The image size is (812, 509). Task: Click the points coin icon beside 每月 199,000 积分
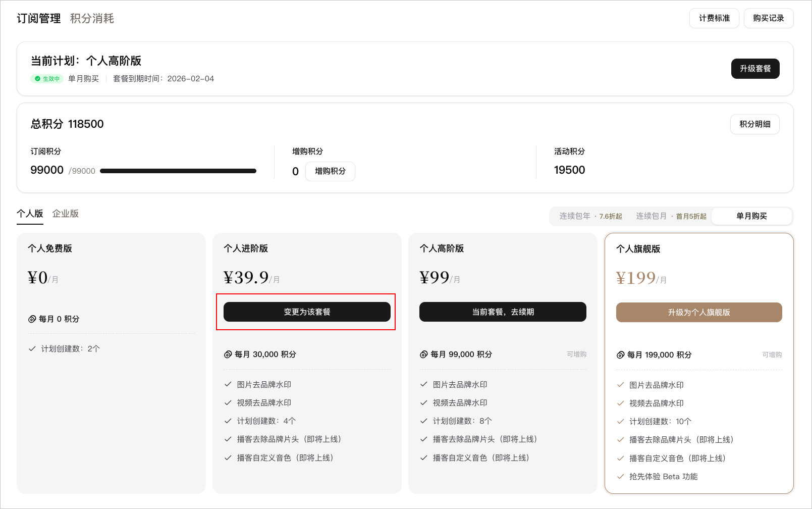click(x=620, y=355)
